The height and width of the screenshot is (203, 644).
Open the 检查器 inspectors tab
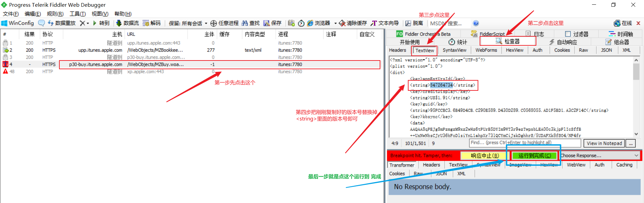508,41
